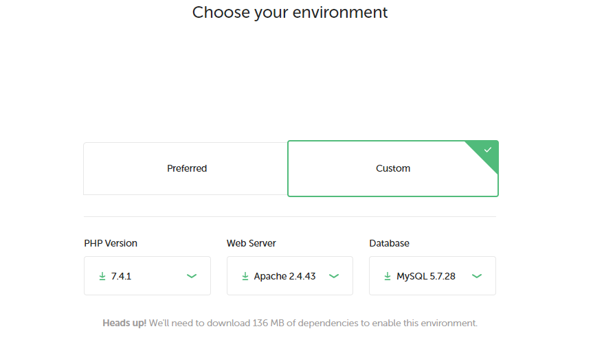Click the download icon beside MySQL 5.7.28
Screen dimensions: 593x364
388,276
